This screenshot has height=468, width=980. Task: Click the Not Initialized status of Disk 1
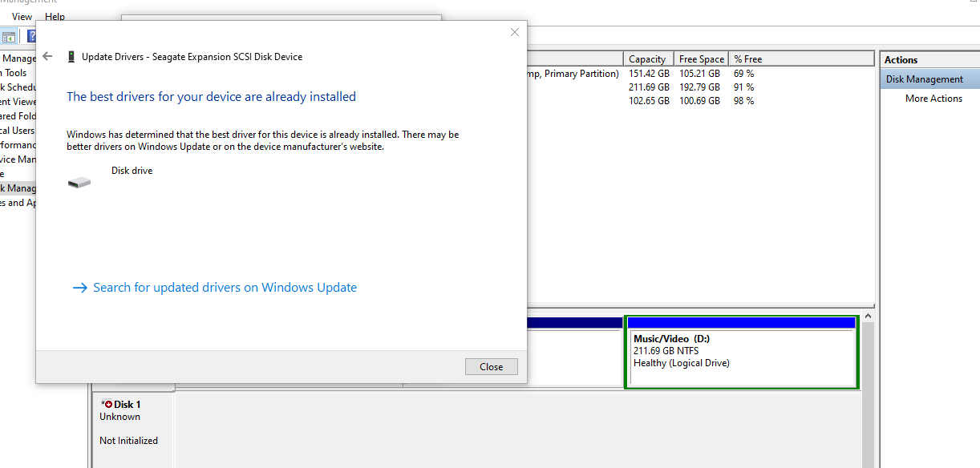pos(128,441)
